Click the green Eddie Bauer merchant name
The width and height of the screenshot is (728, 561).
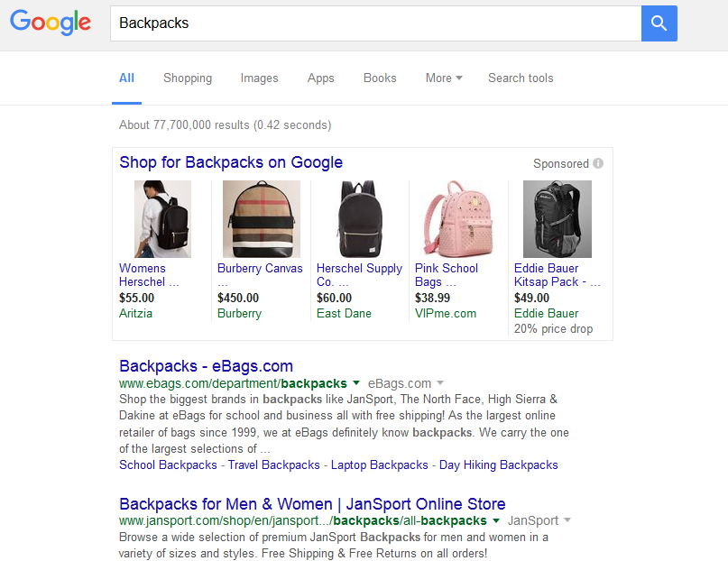click(547, 314)
